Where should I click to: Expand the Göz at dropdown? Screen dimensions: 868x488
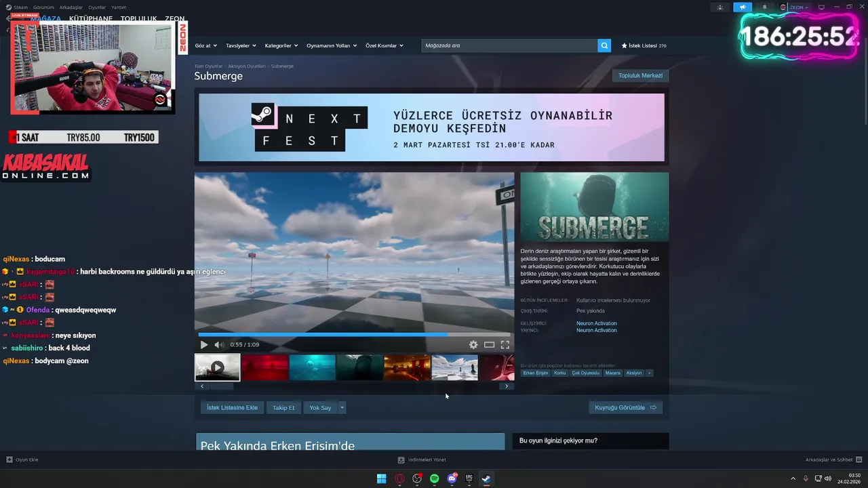pos(205,45)
